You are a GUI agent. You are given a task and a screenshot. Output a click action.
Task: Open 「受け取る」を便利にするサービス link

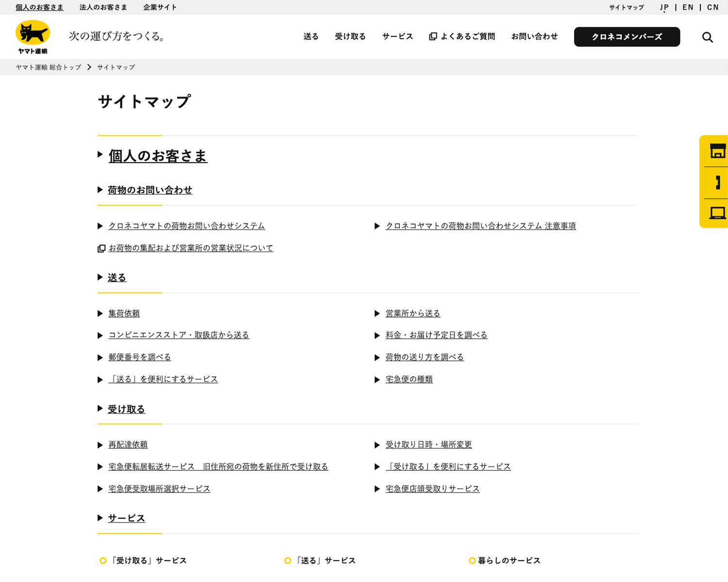coord(448,466)
